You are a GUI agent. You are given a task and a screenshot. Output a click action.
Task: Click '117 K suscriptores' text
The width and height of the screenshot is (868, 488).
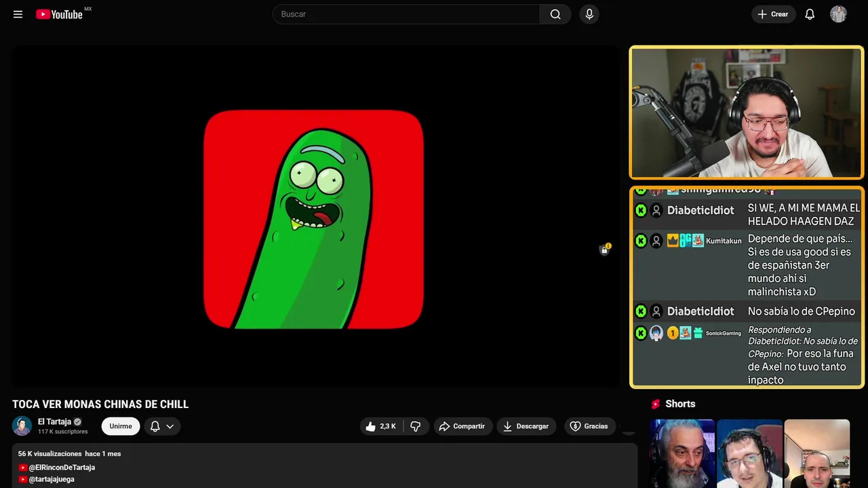click(x=63, y=432)
